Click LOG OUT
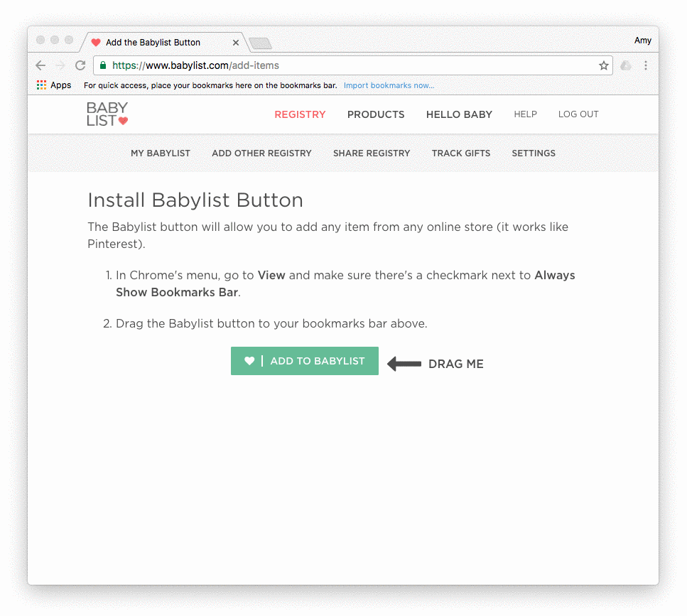 pos(578,114)
